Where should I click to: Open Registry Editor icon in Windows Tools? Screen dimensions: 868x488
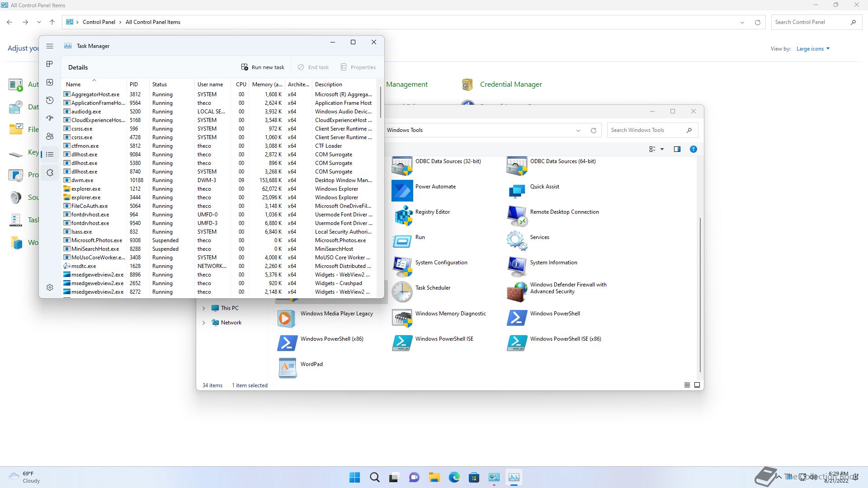402,216
